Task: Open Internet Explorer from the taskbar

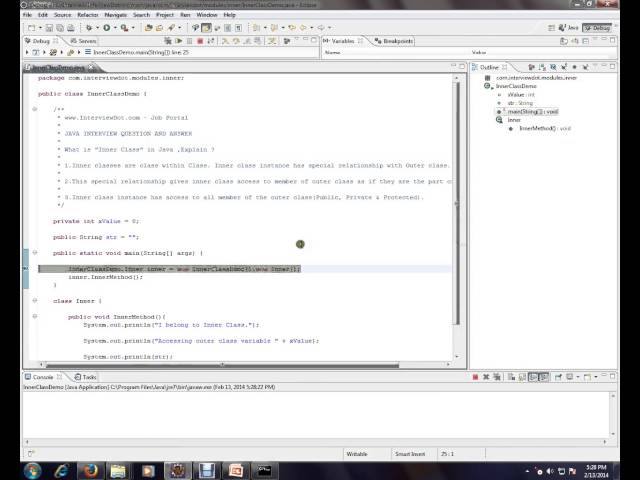Action: tap(61, 471)
